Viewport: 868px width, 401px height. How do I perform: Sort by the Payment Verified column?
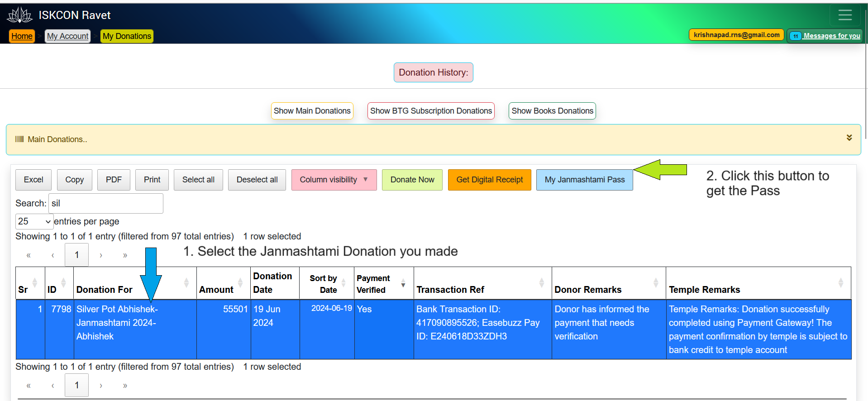point(384,283)
